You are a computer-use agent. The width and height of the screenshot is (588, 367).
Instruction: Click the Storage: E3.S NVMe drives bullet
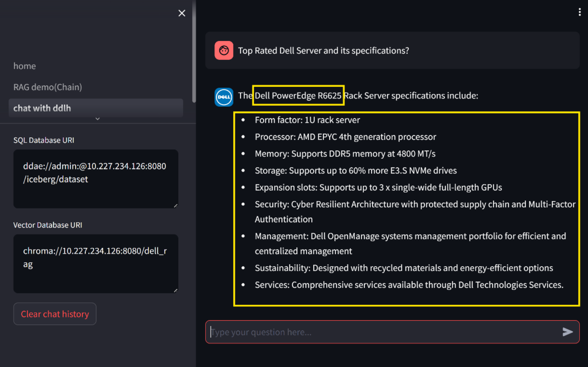tap(356, 171)
